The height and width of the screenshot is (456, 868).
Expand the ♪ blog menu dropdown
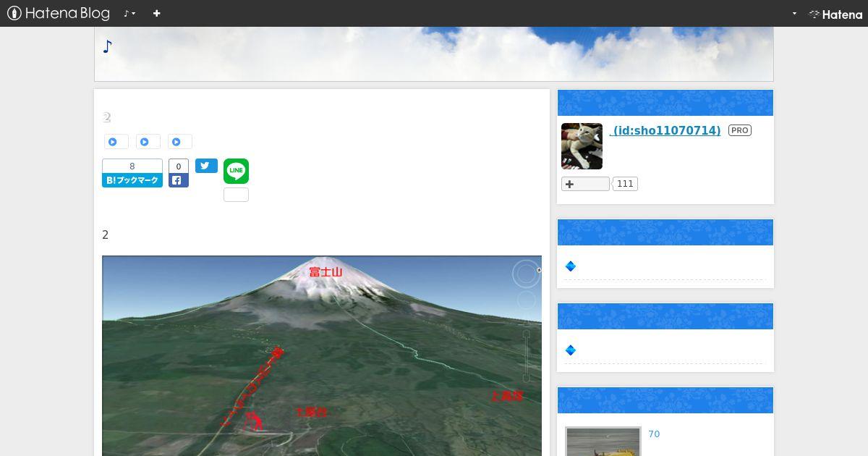pos(129,13)
